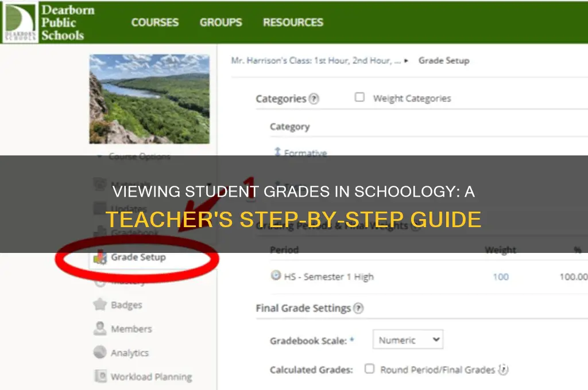Open the Analytics page
This screenshot has width=588, height=390.
pyautogui.click(x=130, y=353)
